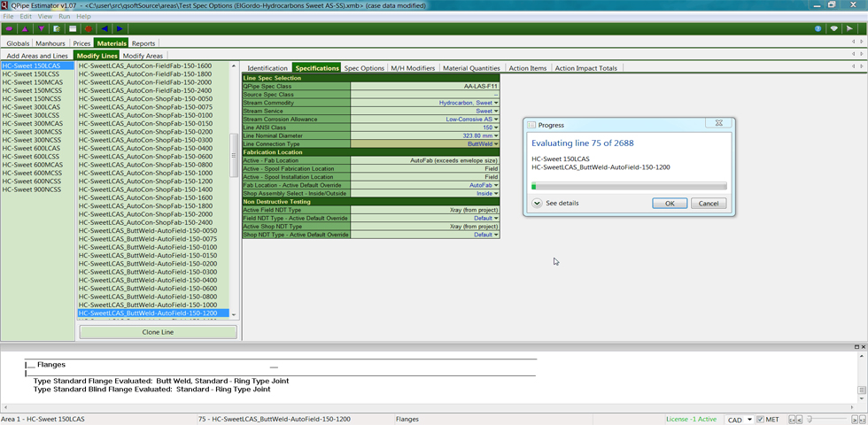The width and height of the screenshot is (868, 425).
Task: Click the purple up-triangle toolbar icon
Action: (25, 28)
